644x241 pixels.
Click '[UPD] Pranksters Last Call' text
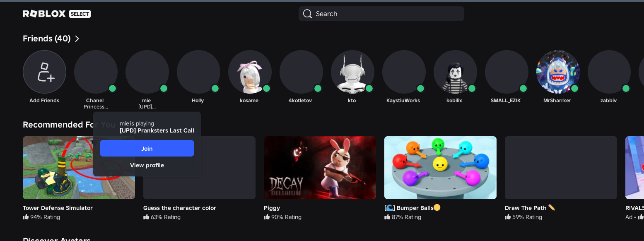pyautogui.click(x=157, y=130)
